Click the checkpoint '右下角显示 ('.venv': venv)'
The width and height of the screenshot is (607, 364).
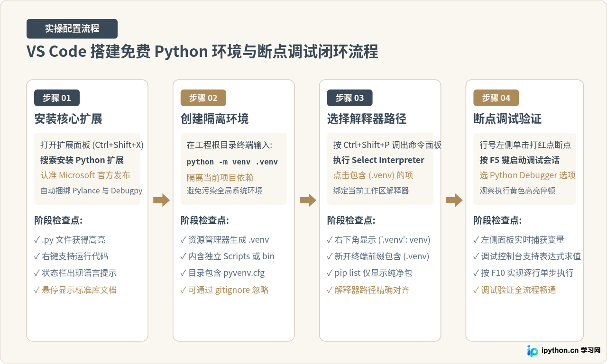(x=379, y=240)
